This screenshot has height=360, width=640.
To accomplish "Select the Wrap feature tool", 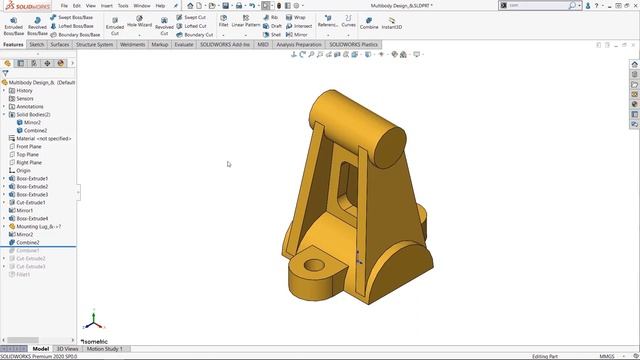I will tap(296, 18).
